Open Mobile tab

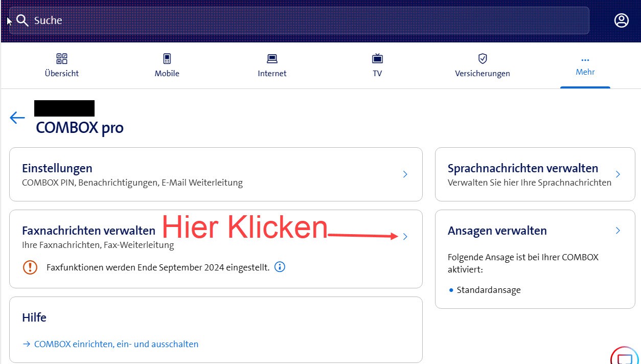pyautogui.click(x=167, y=65)
